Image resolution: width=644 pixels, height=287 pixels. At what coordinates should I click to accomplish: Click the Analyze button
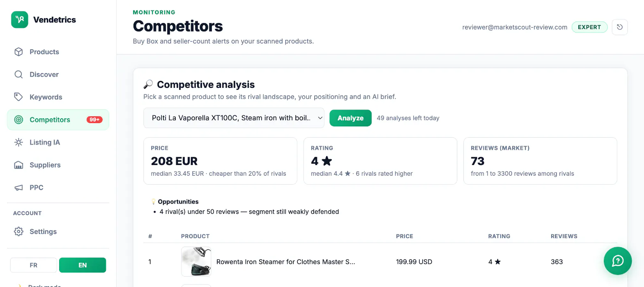[350, 118]
